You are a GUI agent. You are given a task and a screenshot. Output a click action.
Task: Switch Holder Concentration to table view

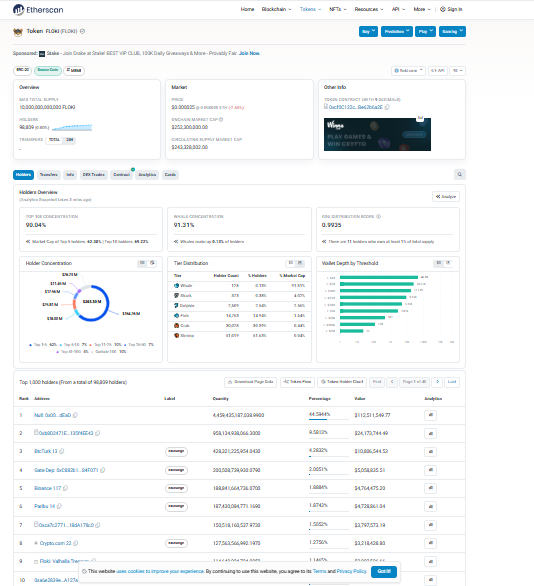tap(142, 263)
